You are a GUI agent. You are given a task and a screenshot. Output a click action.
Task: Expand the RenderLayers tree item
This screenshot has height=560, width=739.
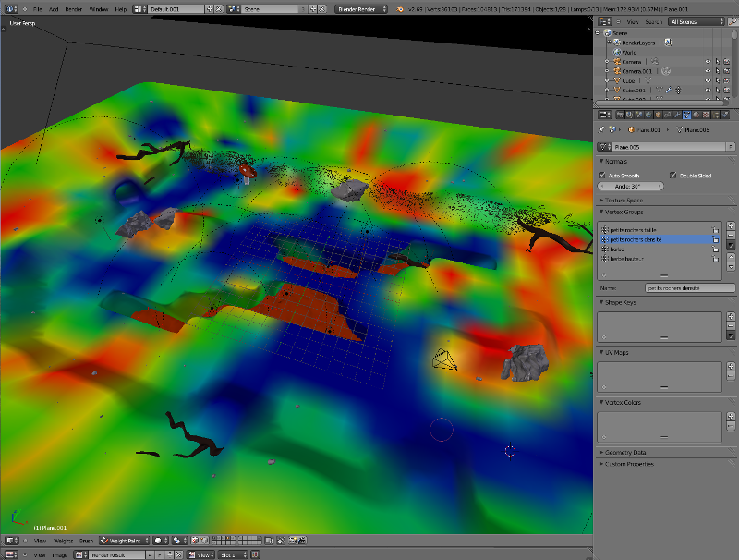tap(609, 43)
